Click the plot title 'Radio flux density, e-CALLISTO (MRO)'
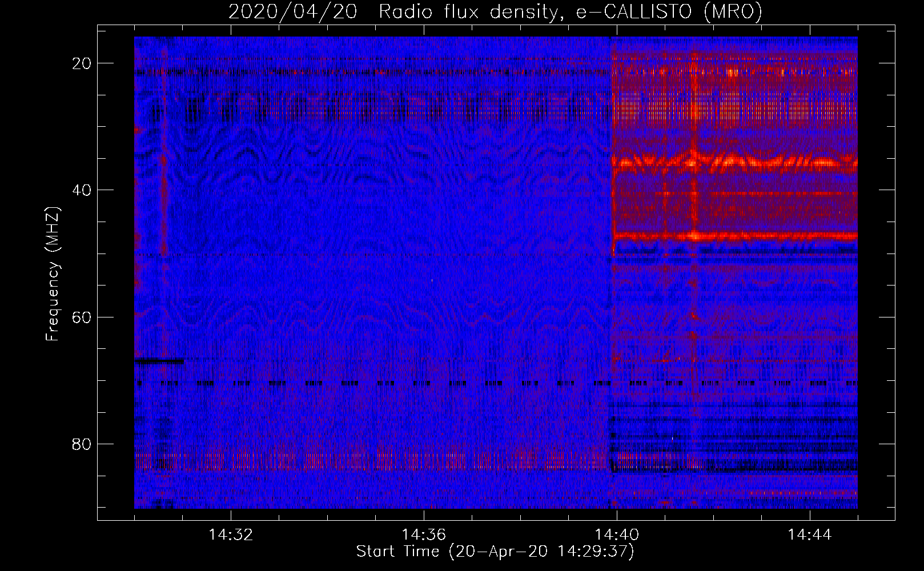Viewport: 924px width, 571px height. point(570,11)
